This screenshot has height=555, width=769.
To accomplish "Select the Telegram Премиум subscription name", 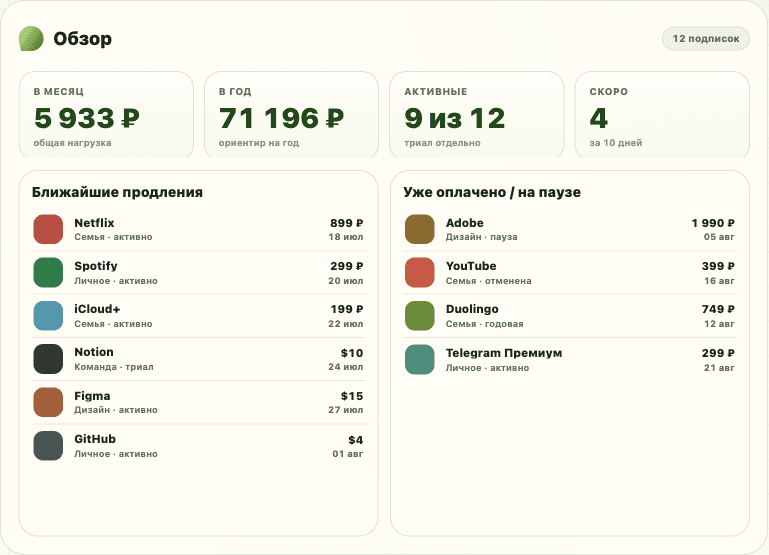I will point(504,353).
